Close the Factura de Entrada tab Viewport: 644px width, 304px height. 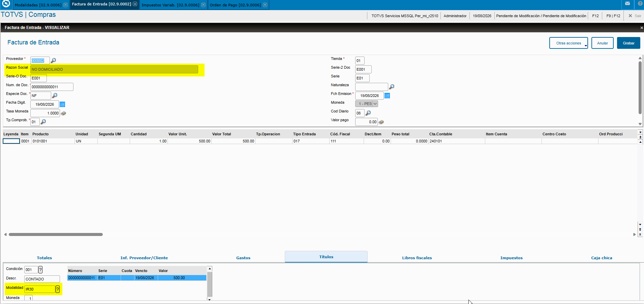tap(135, 4)
